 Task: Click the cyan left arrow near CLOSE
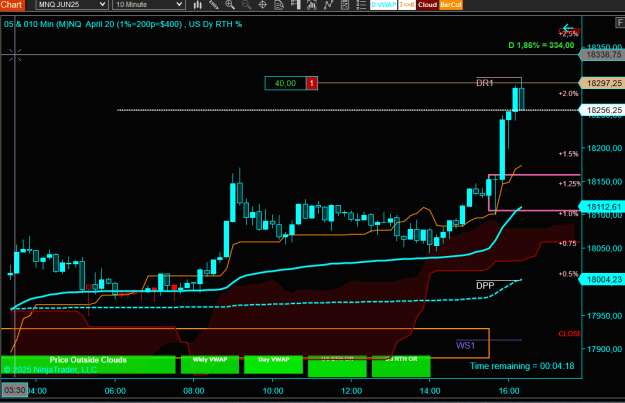(x=568, y=28)
